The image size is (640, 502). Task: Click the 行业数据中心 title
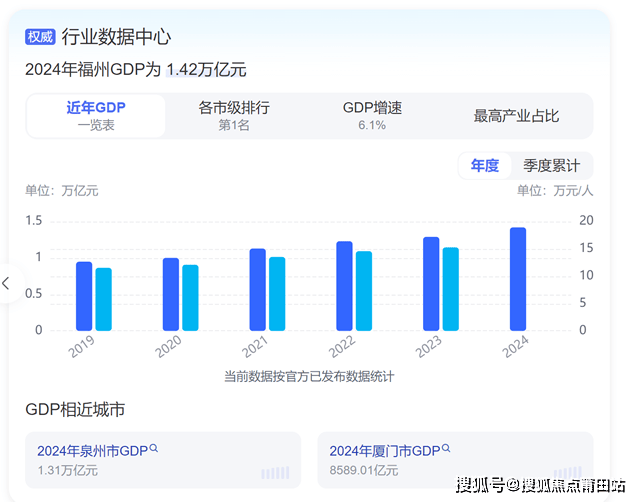click(x=116, y=37)
